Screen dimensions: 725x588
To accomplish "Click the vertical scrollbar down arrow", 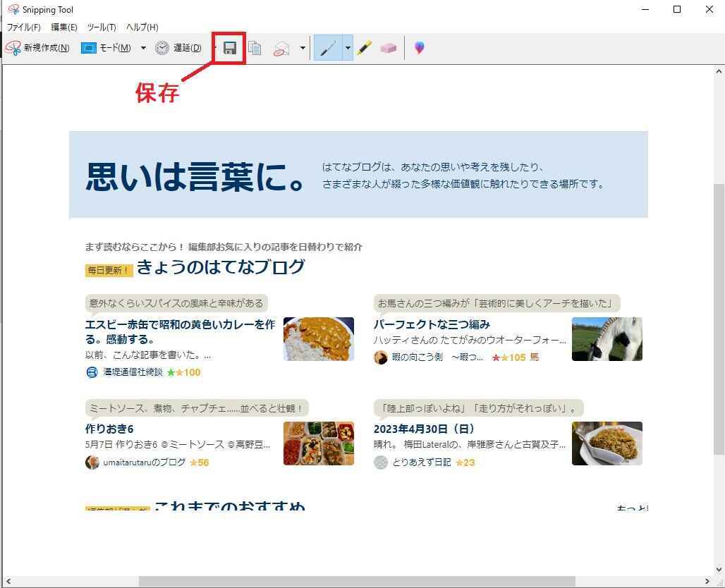I will (719, 570).
